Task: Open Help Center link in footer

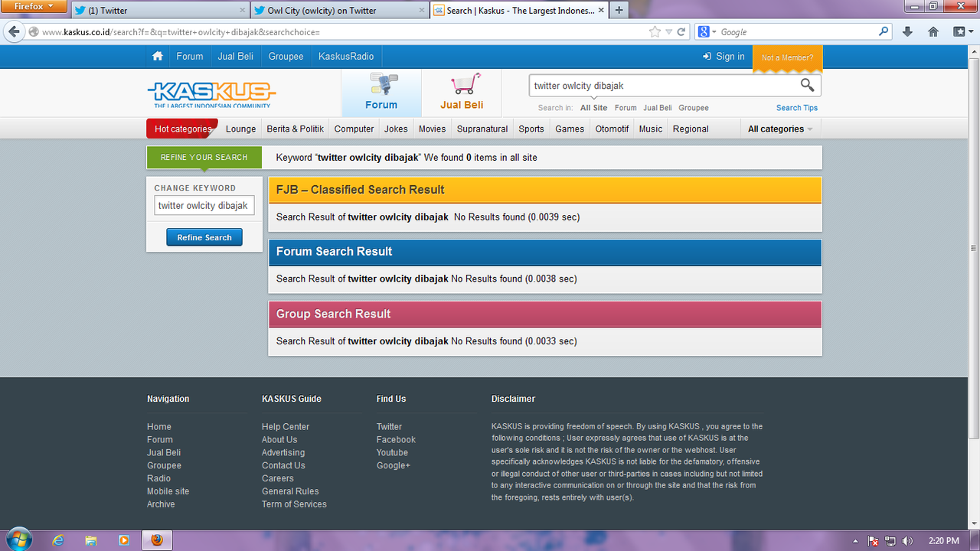Action: click(x=286, y=427)
